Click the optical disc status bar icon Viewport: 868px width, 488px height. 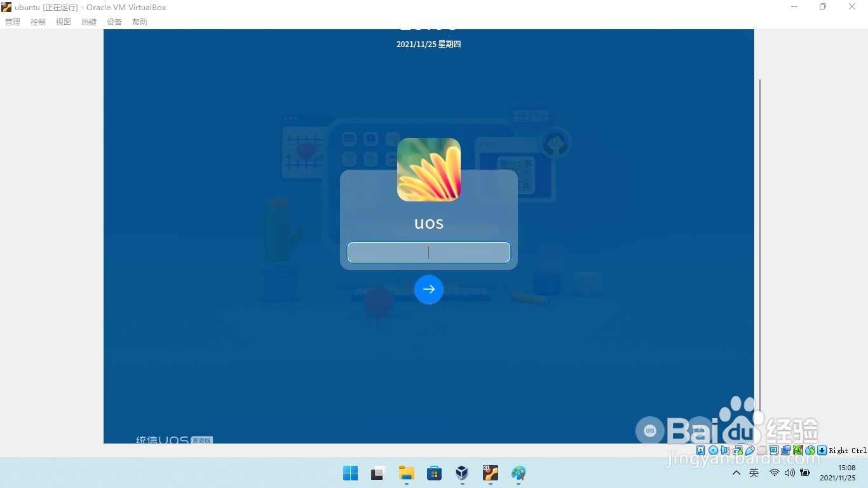[x=713, y=450]
